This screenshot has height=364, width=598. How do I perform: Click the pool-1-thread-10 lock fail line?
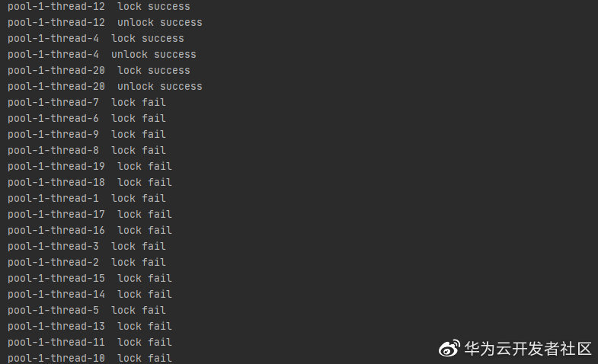(90, 358)
